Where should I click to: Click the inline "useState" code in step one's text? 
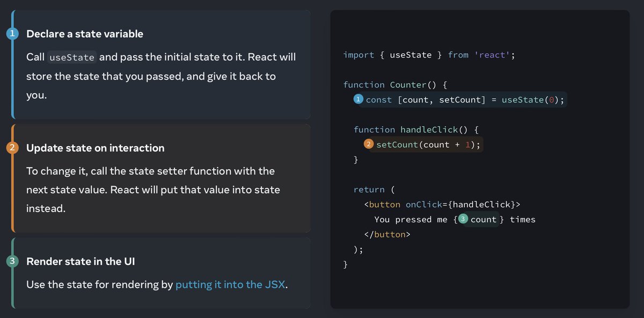coord(72,57)
